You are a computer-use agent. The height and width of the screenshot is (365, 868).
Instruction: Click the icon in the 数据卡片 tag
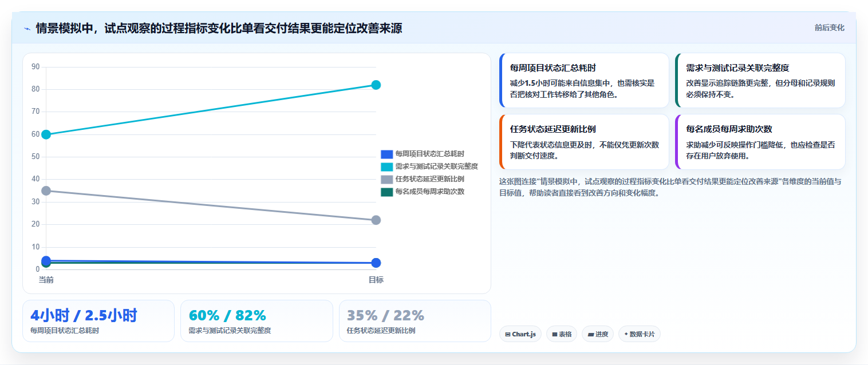tap(626, 334)
